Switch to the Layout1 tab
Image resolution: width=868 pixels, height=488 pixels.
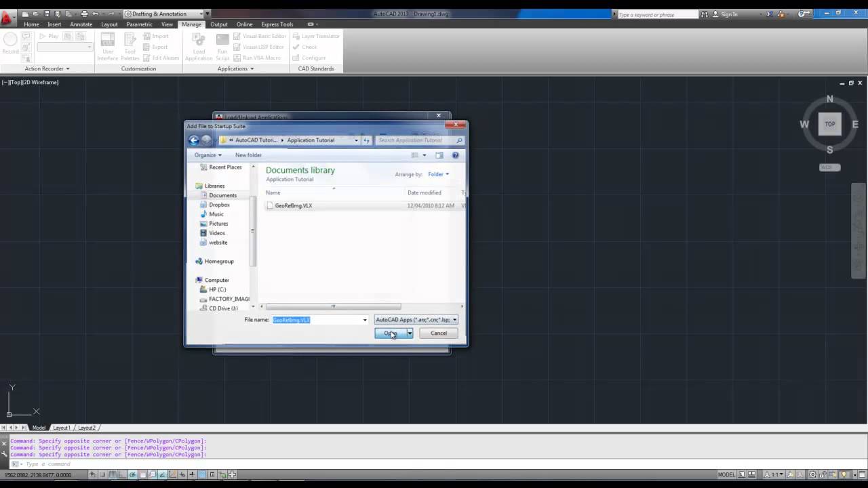[x=62, y=428]
